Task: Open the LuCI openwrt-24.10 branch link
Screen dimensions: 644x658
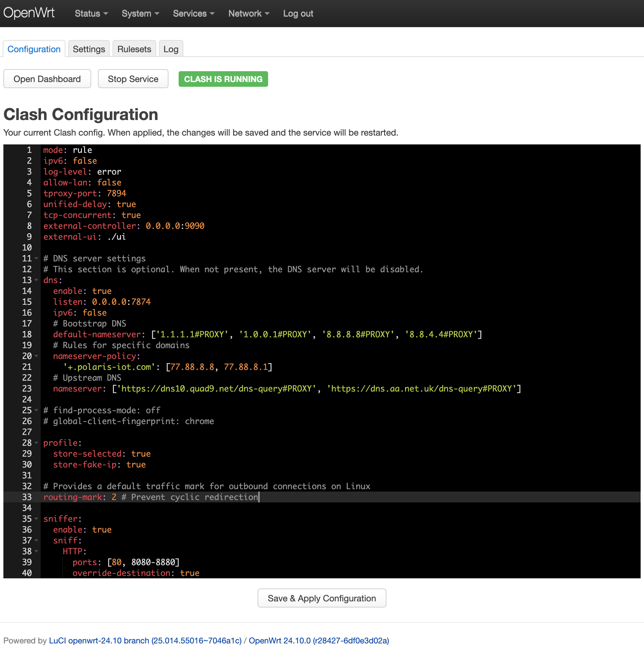Action: pos(145,641)
